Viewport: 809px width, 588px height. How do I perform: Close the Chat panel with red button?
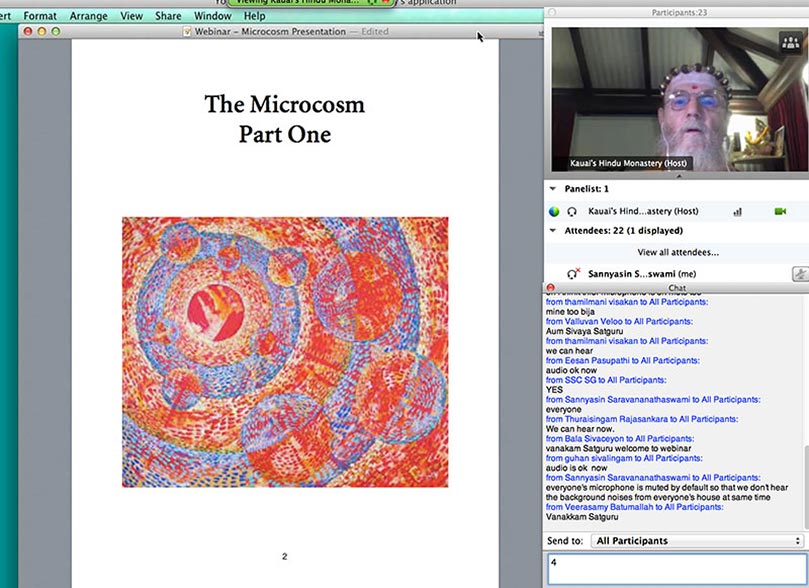[x=550, y=287]
